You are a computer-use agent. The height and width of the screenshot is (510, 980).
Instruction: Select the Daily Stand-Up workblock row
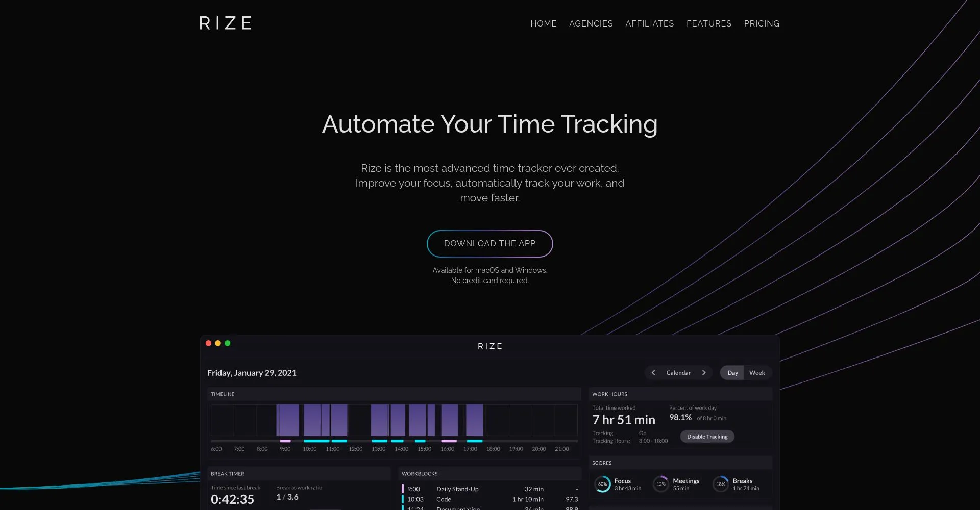click(x=490, y=489)
